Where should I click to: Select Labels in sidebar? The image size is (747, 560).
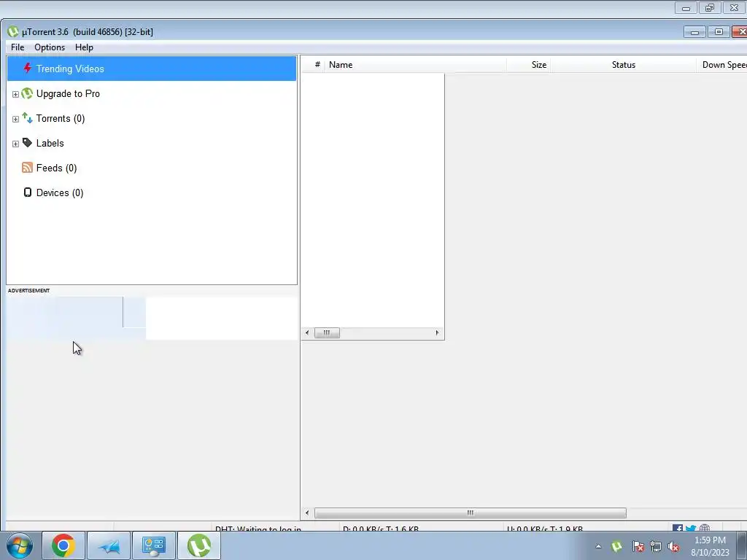(x=50, y=144)
